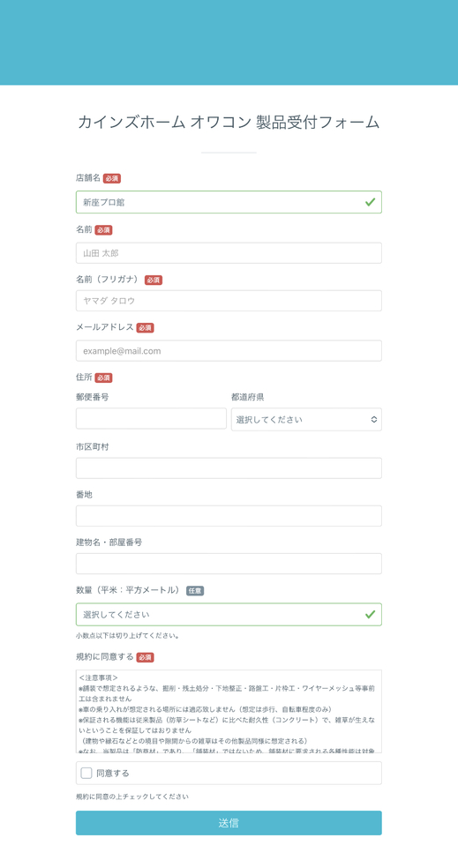
Task: Check the 同意する checkbox
Action: tap(86, 773)
